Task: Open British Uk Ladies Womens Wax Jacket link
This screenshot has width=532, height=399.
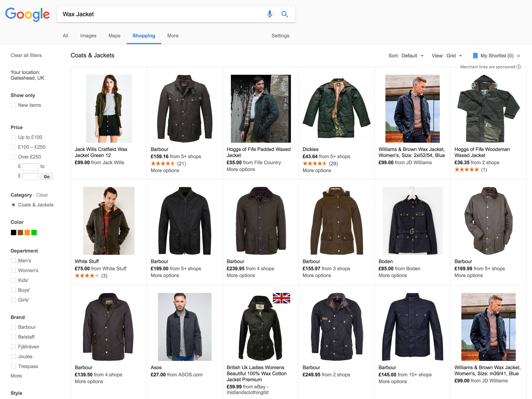Action: (257, 374)
